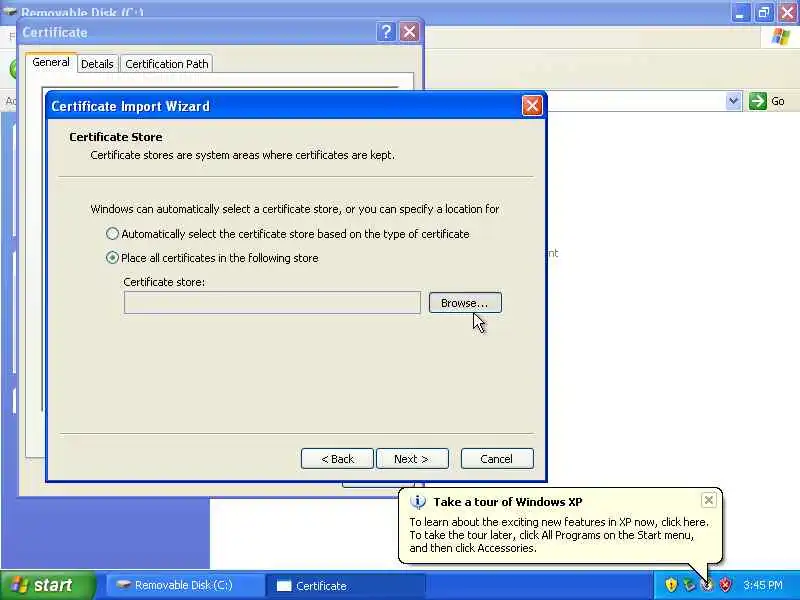
Task: Restore down the Removable Disk explorer window
Action: click(764, 12)
